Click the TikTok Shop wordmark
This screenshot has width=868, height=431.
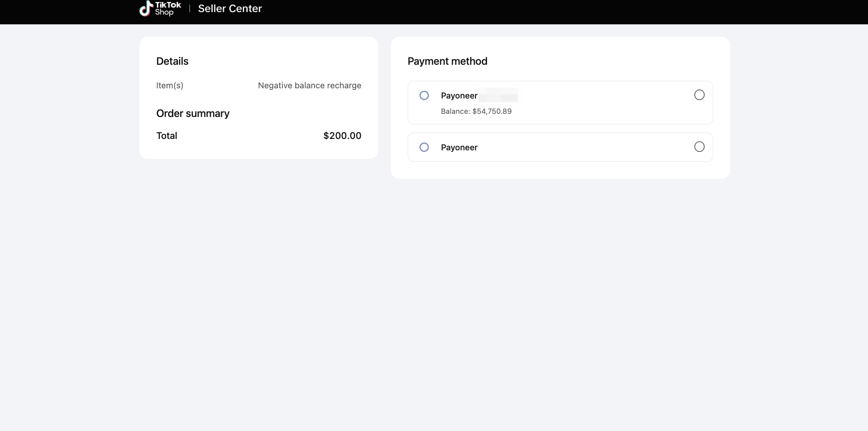pyautogui.click(x=168, y=8)
